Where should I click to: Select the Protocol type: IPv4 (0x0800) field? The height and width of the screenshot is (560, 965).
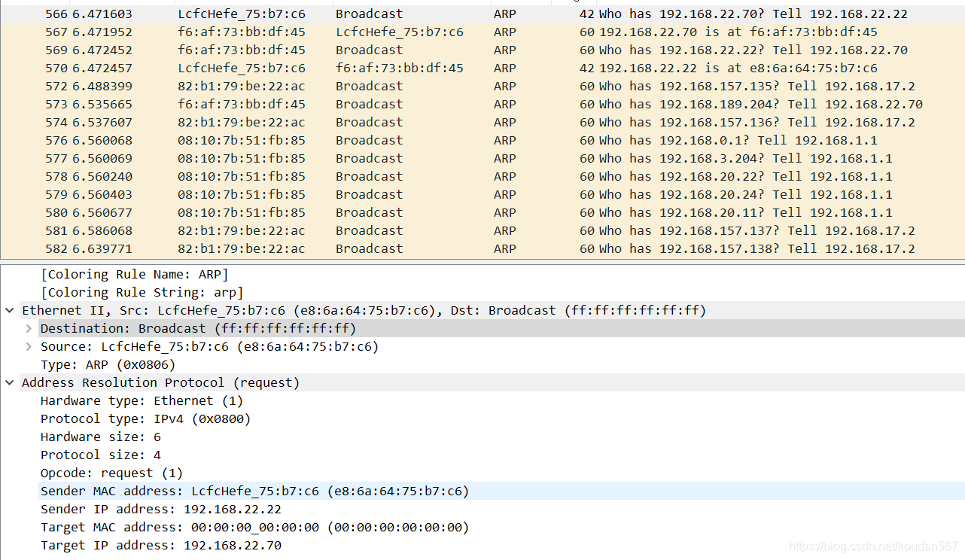coord(145,418)
